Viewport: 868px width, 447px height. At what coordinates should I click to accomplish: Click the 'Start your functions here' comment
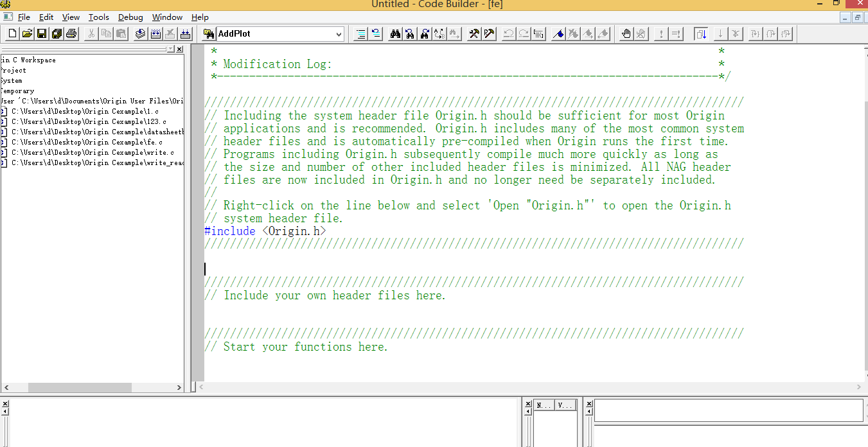pyautogui.click(x=296, y=346)
